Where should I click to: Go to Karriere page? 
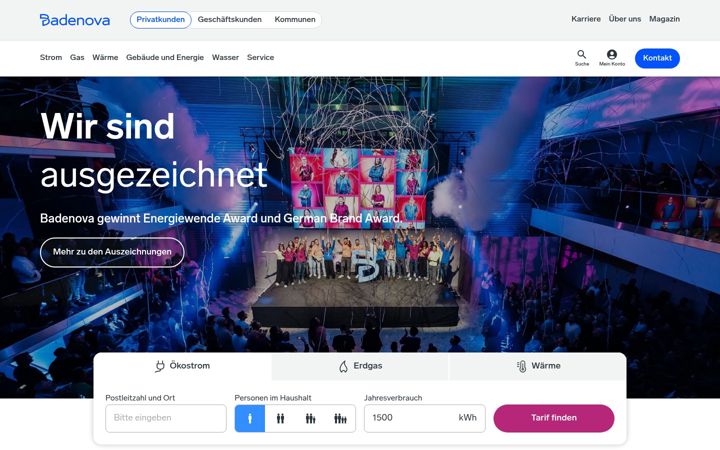point(586,19)
